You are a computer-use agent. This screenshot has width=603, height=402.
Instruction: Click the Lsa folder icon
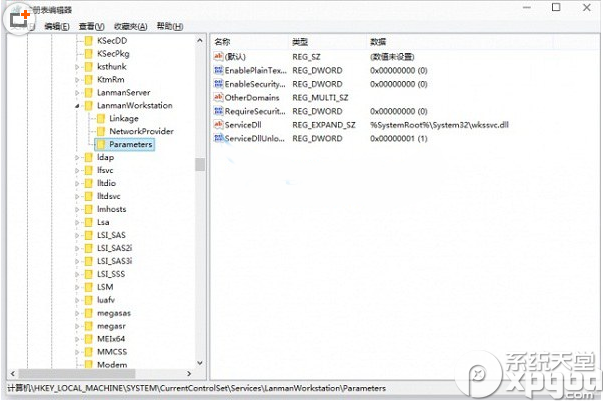(x=89, y=222)
